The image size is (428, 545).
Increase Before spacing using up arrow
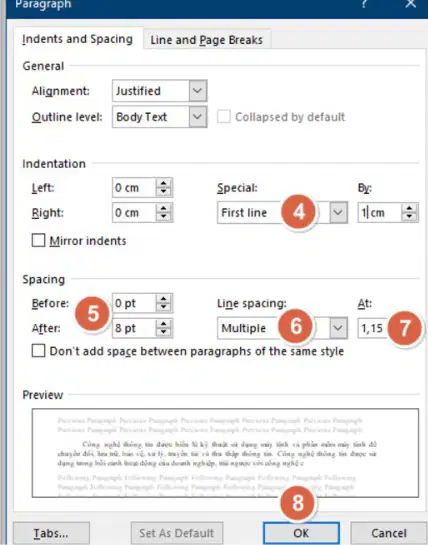click(x=163, y=299)
